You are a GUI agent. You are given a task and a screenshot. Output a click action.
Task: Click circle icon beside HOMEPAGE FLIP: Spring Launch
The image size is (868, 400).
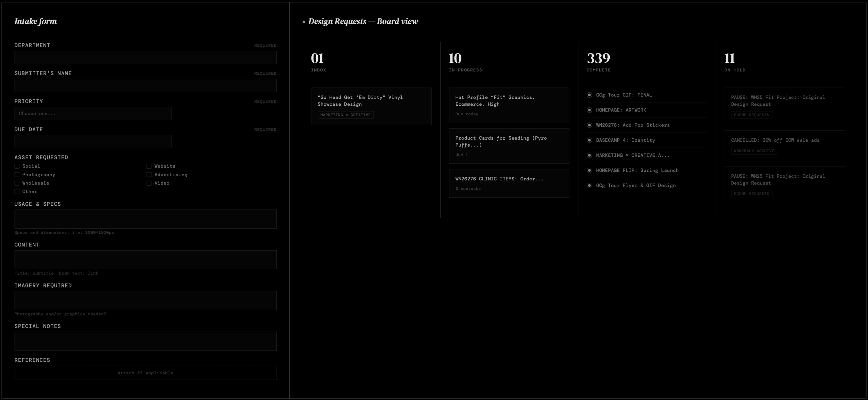(x=589, y=170)
